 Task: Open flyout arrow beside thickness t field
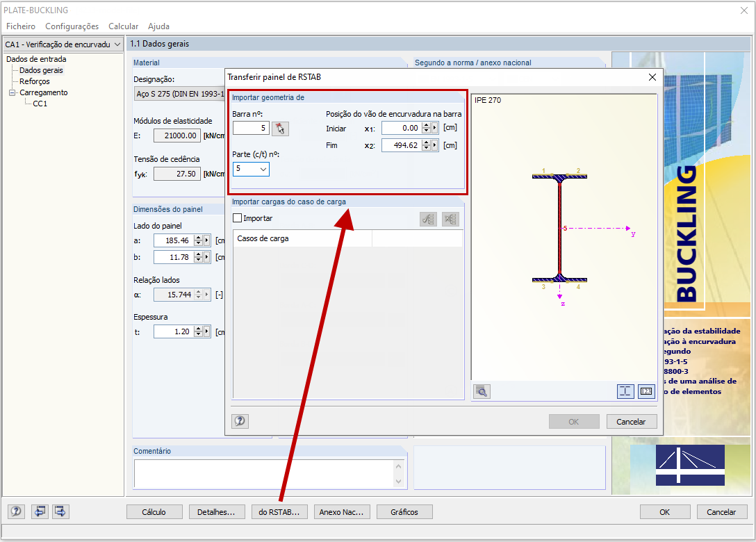[x=207, y=331]
